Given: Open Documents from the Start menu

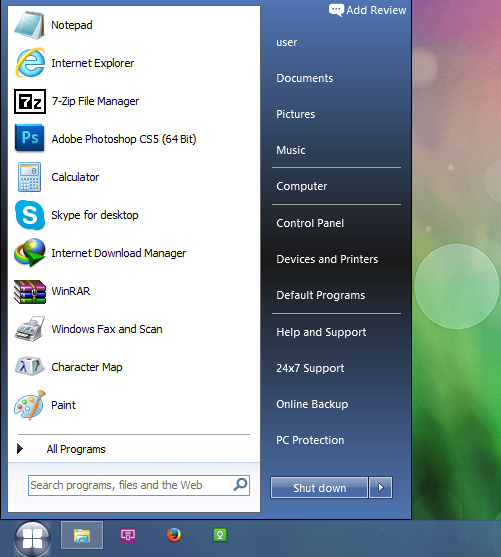Looking at the screenshot, I should pyautogui.click(x=305, y=78).
